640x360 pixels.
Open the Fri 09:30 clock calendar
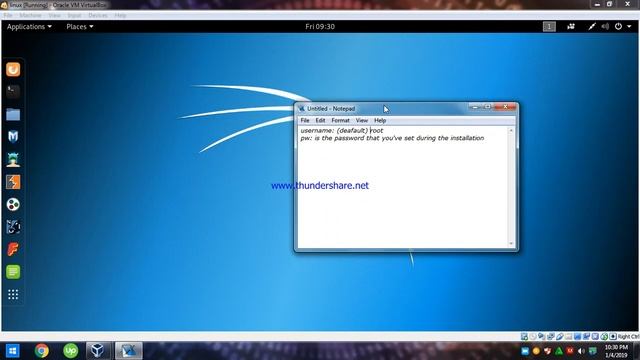pyautogui.click(x=320, y=27)
